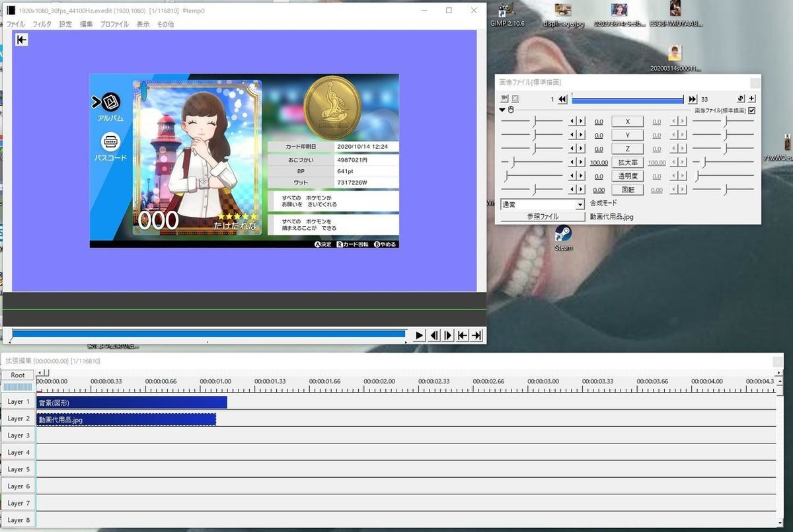Viewport: 793px width, 532px height.
Task: Click the 拡大率 button
Action: 627,163
